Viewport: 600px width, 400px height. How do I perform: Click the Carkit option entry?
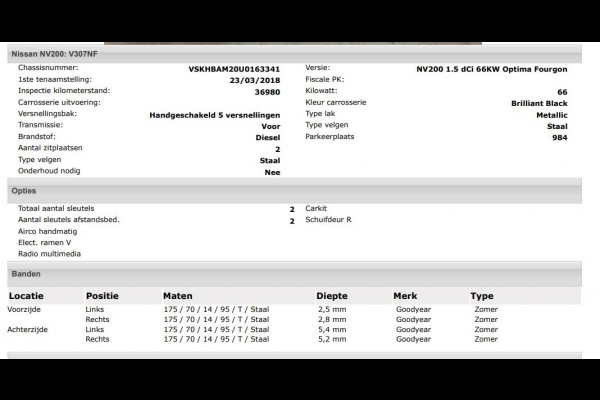tap(316, 208)
